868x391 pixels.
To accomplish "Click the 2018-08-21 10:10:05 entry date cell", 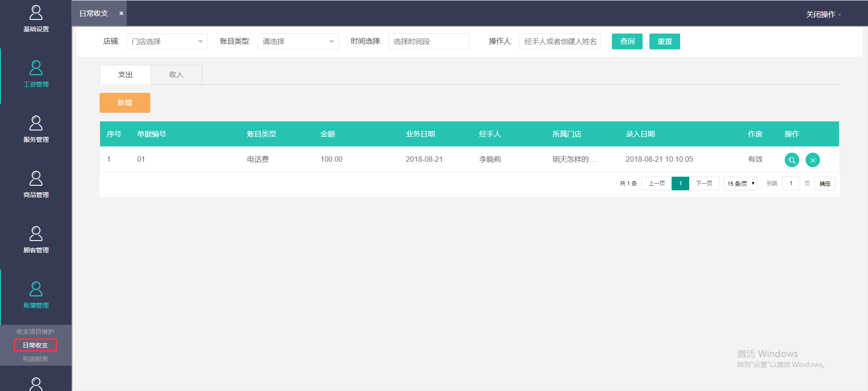I will tap(659, 159).
